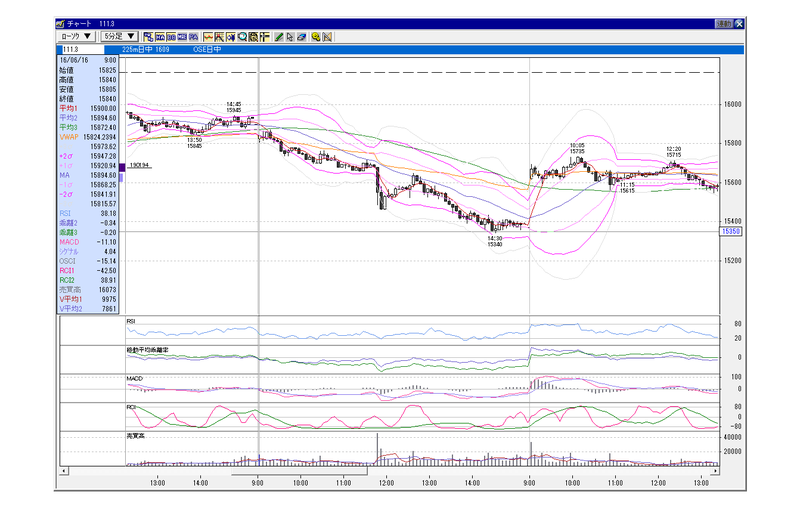Screen dimensions: 800x507
Task: Toggle the MA moving average indicator
Action: (160, 37)
